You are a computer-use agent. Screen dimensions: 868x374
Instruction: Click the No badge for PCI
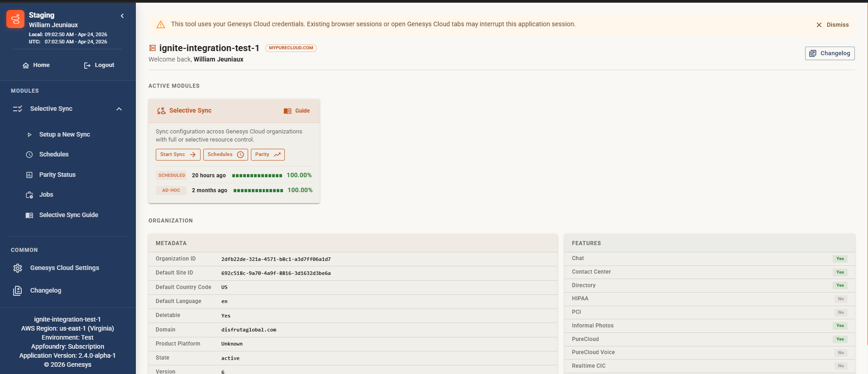(x=841, y=312)
